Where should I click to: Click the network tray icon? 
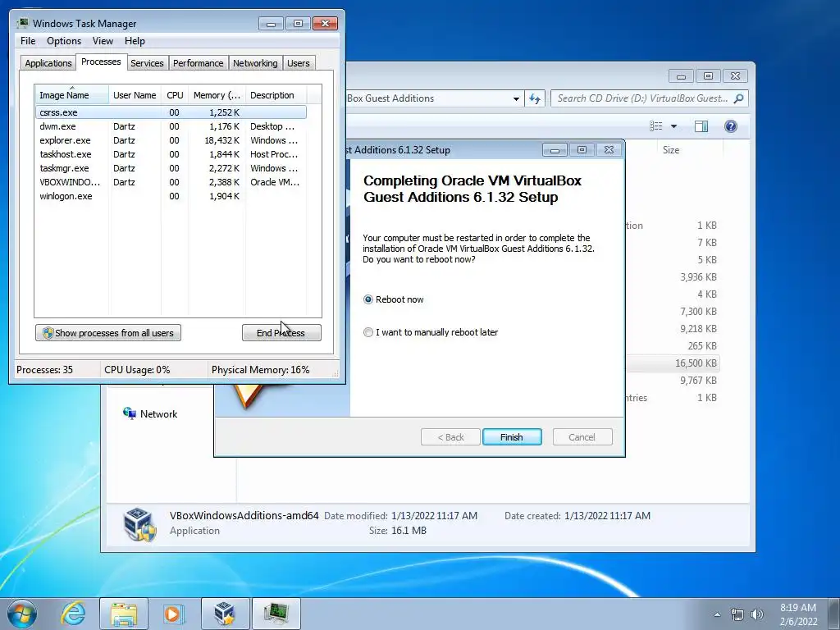[x=737, y=614]
